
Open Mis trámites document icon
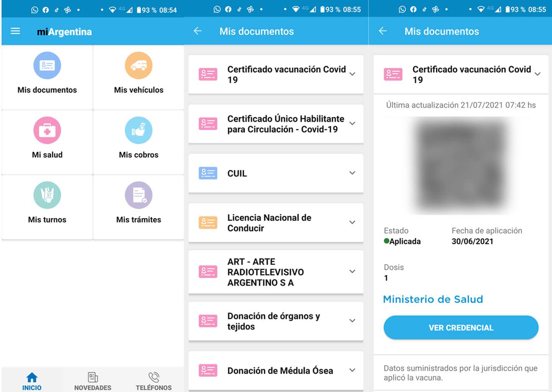click(138, 195)
